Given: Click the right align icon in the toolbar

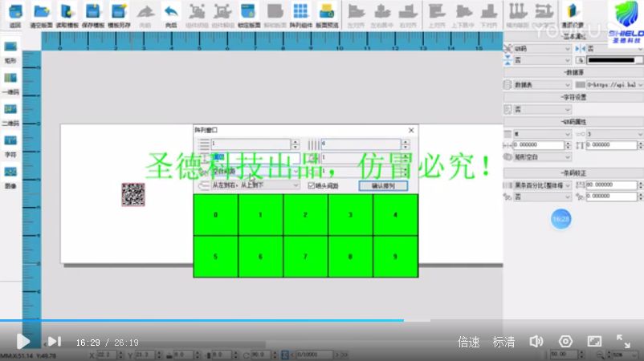Looking at the screenshot, I should 408,11.
